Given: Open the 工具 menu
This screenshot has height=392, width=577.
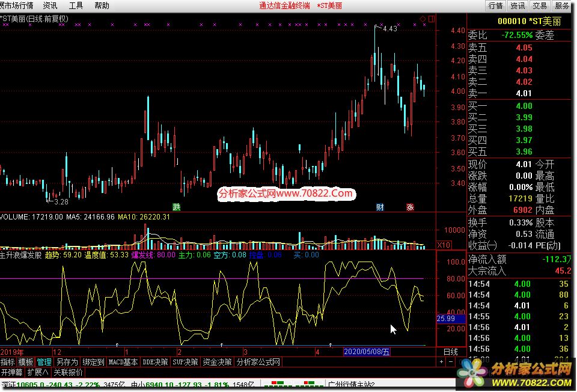Looking at the screenshot, I should point(76,5).
